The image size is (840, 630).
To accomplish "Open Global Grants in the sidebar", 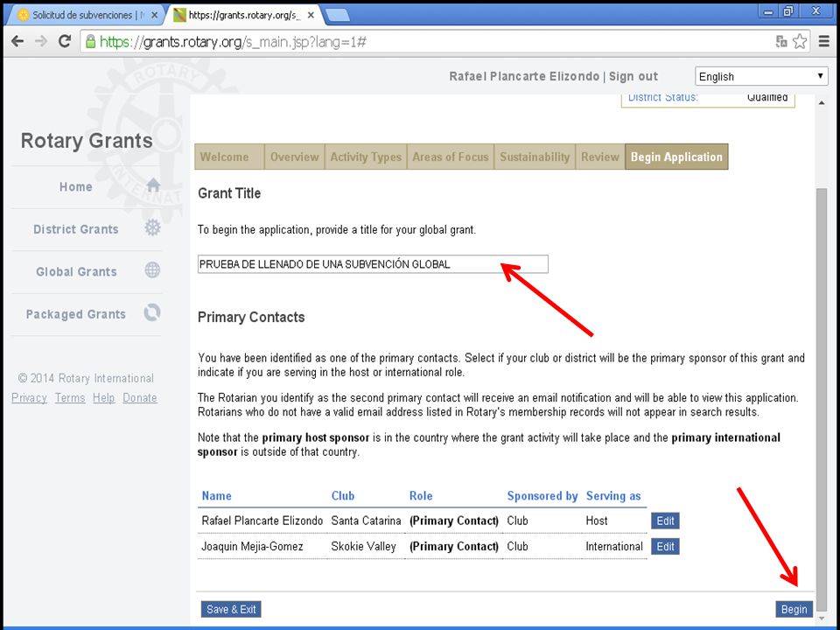I will [x=76, y=271].
